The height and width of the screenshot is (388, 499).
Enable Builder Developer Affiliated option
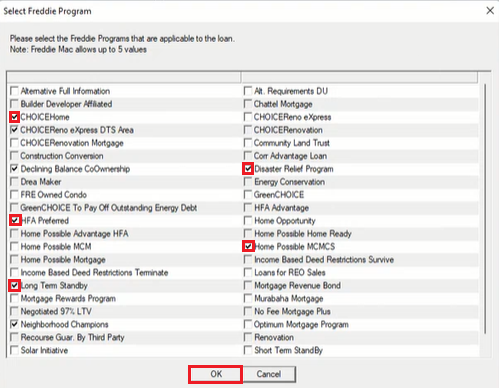point(14,104)
